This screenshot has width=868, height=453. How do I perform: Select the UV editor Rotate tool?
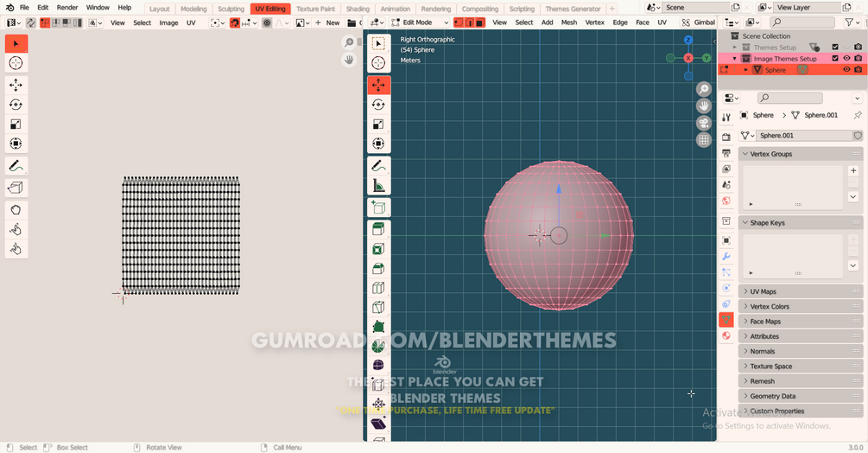16,105
